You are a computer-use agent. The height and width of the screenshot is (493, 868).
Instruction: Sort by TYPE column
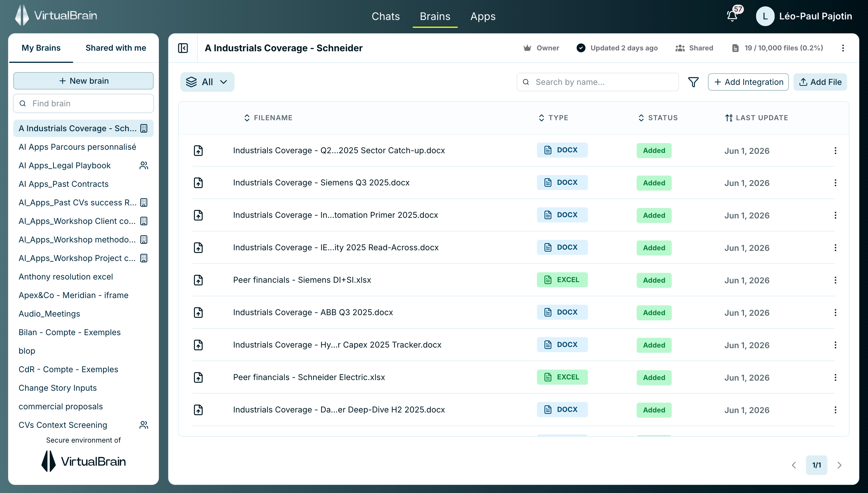(x=553, y=118)
